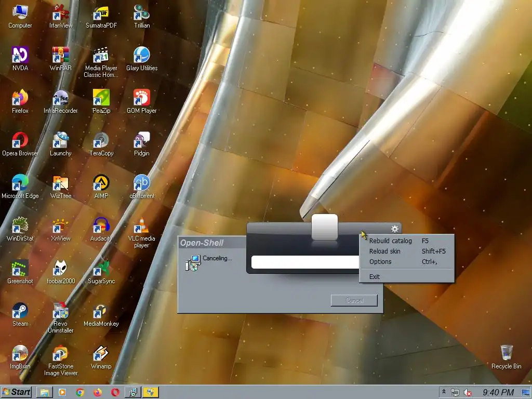Screen dimensions: 532x399
Task: Open the Computer desktop icon
Action: [20, 17]
